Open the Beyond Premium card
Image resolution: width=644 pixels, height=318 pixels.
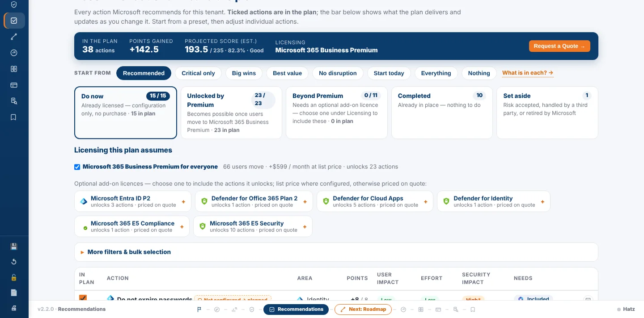point(336,113)
